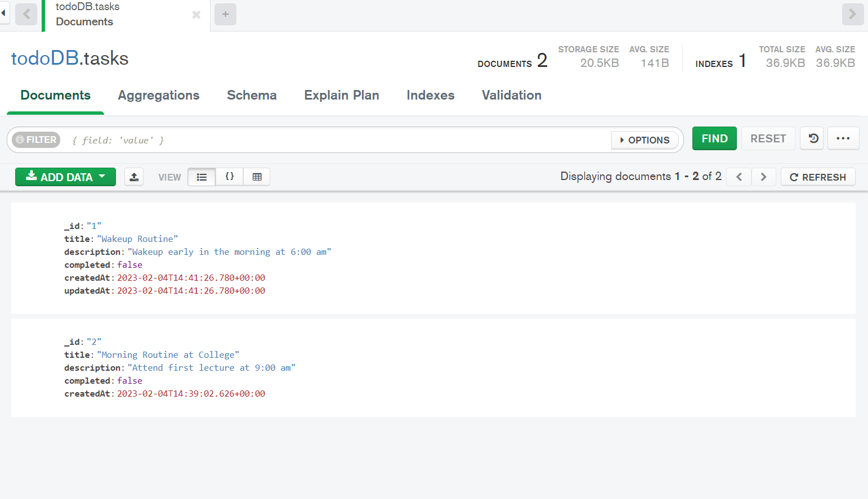Open the Indexes tab
The width and height of the screenshot is (868, 499).
(431, 95)
